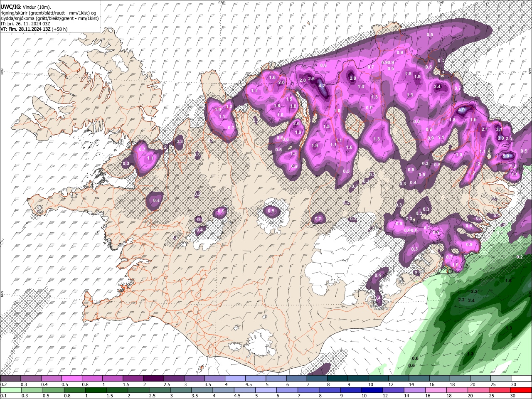Select the palest green first rain scale swatch

pyautogui.click(x=10, y=390)
